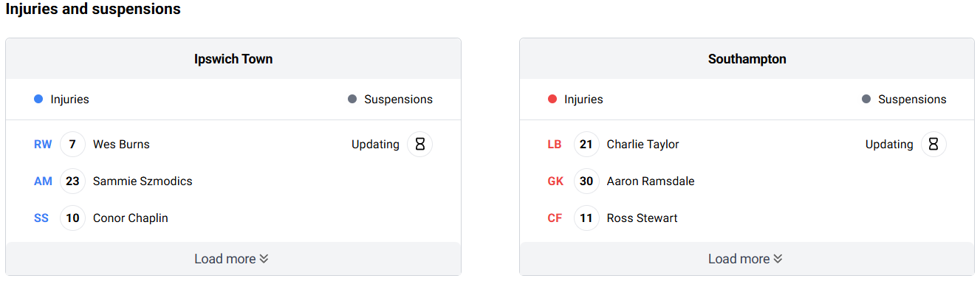Open Wes Burns player name

pyautogui.click(x=121, y=145)
